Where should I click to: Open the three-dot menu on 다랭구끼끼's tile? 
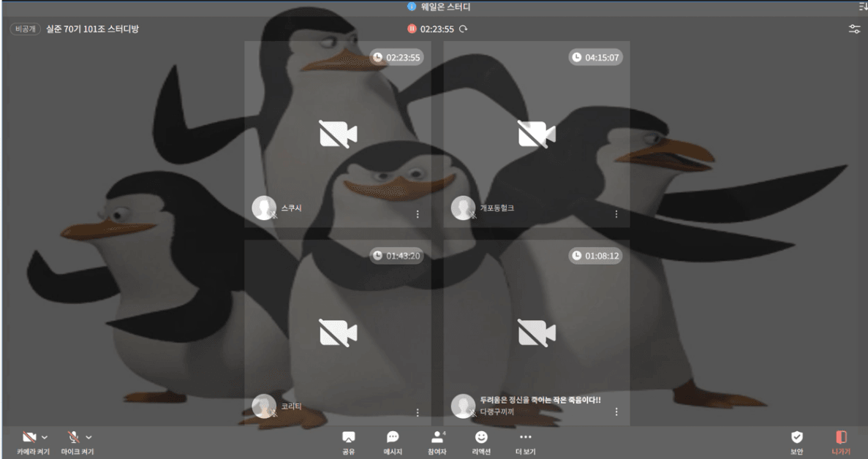(x=616, y=411)
